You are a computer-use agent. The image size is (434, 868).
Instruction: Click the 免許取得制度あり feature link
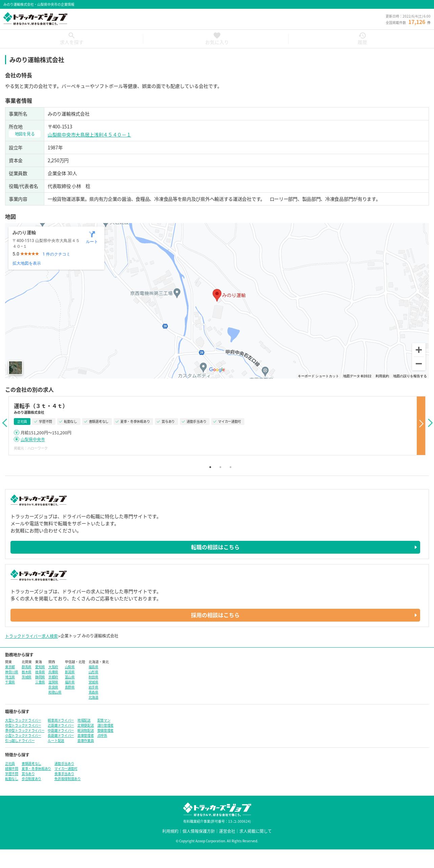click(68, 779)
